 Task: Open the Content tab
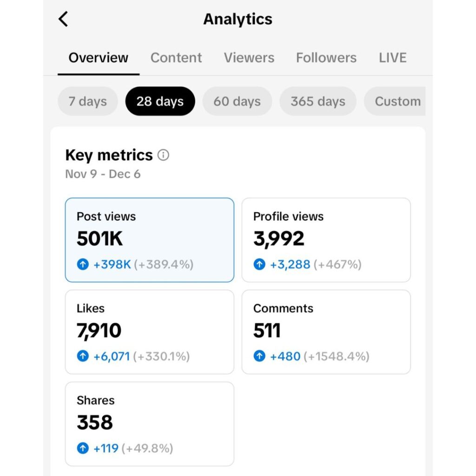176,58
